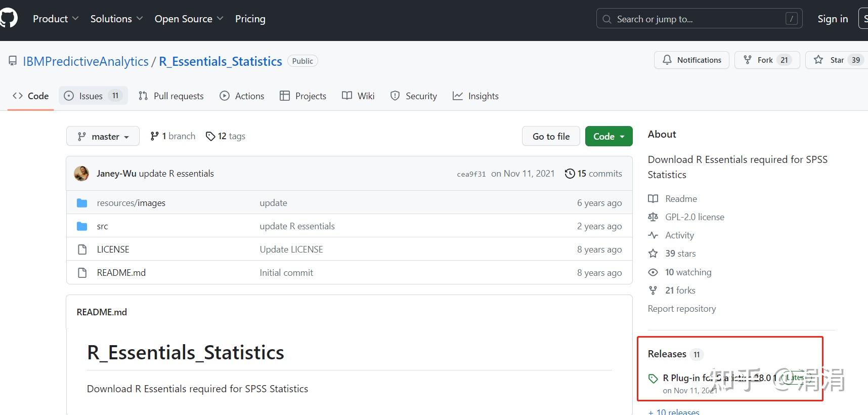This screenshot has height=415, width=868.
Task: Open the Open Source dropdown menu
Action: click(x=189, y=19)
